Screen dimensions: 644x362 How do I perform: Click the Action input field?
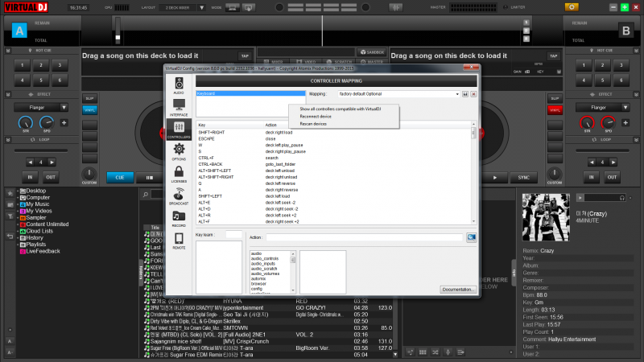click(x=365, y=237)
